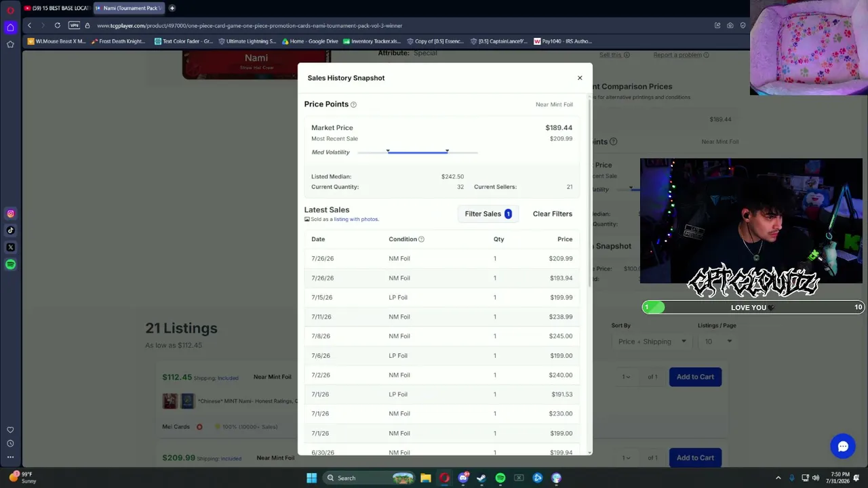
Task: Open Spotify from the taskbar
Action: coord(500,478)
